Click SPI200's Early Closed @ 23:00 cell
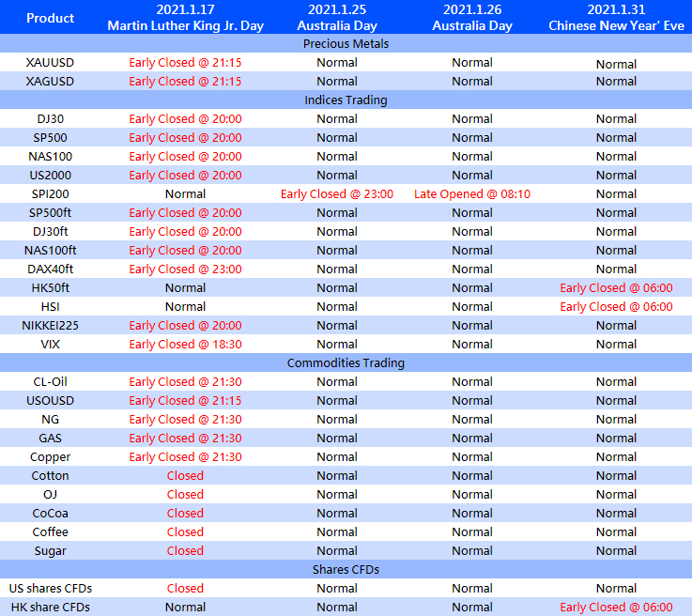692x616 pixels. point(336,194)
